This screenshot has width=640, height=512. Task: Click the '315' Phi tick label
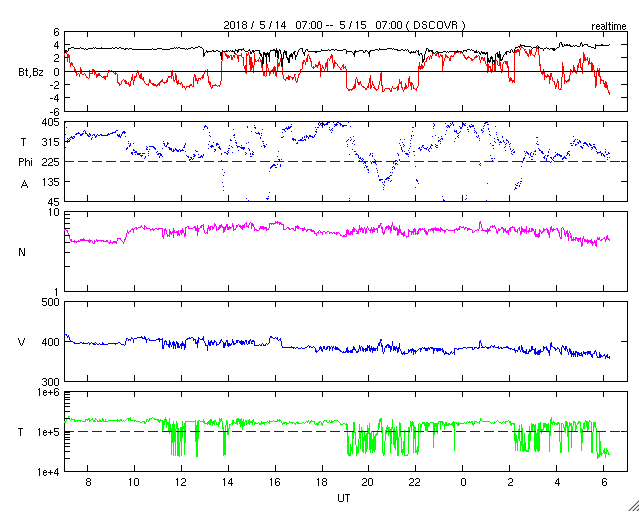[51, 142]
